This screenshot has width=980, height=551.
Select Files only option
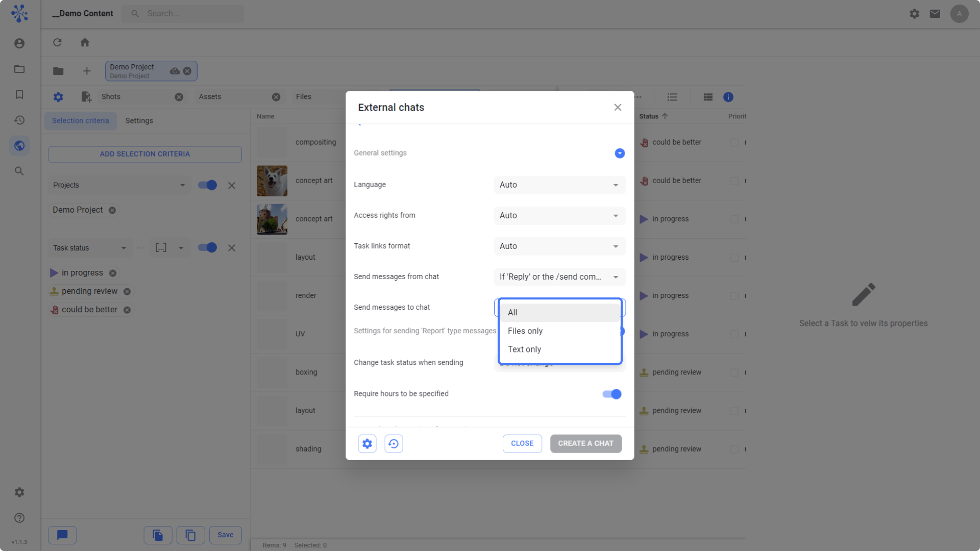click(x=560, y=331)
